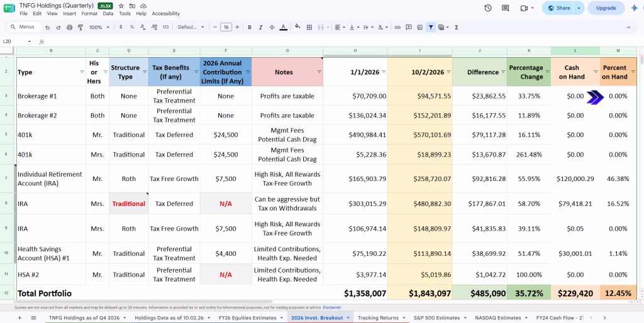This screenshot has height=323, width=644.
Task: Open the table views icon dropdown
Action: click(443, 27)
